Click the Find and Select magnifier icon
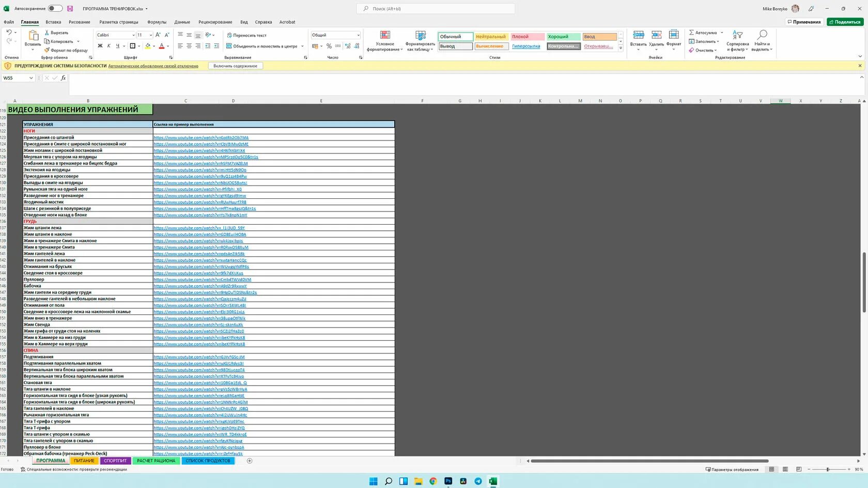 762,35
